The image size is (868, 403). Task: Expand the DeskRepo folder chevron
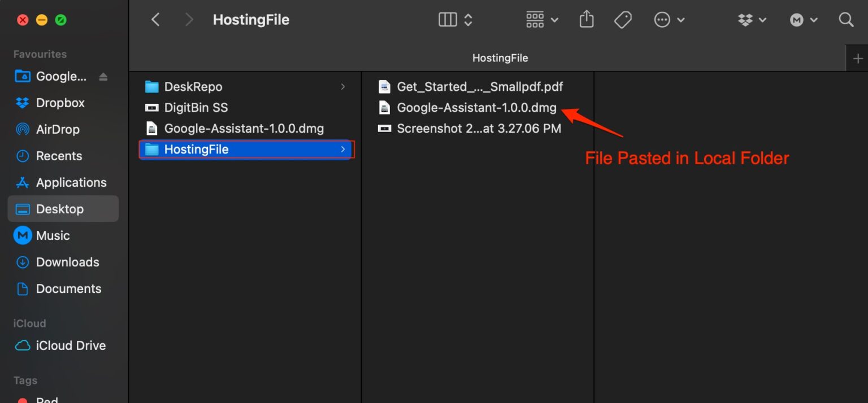(x=342, y=86)
